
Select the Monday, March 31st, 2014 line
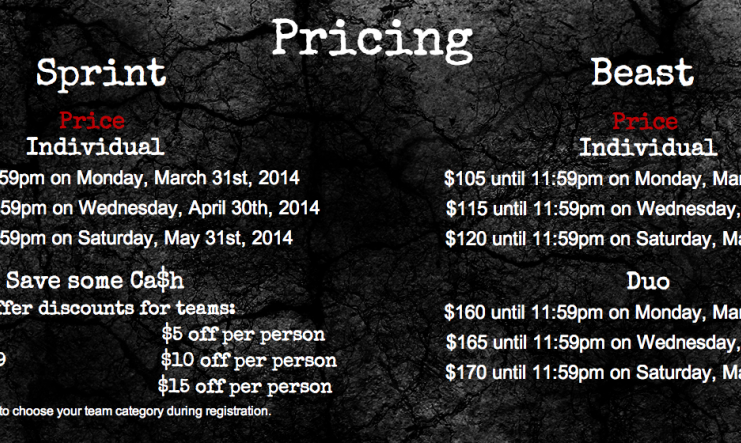(150, 178)
